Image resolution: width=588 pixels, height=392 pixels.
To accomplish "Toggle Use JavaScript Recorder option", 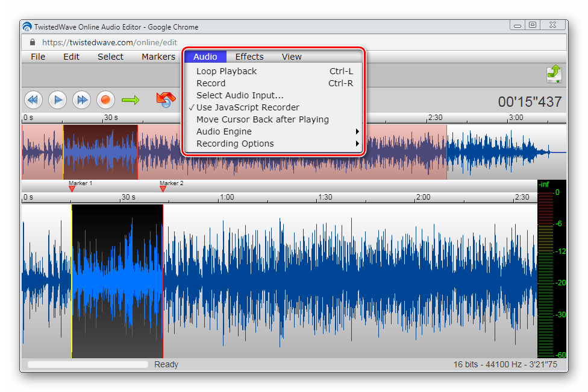I will 248,107.
